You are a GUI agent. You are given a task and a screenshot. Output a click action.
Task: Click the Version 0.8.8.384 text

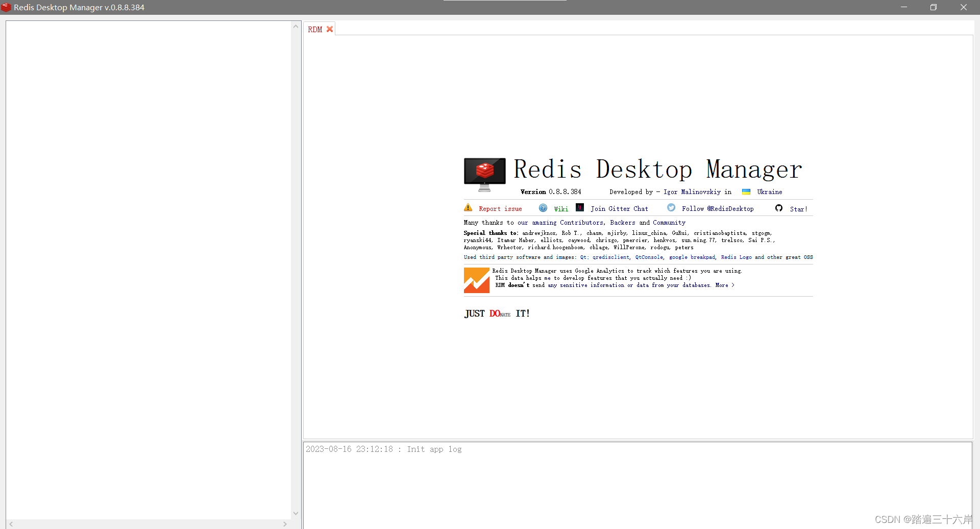pos(551,192)
